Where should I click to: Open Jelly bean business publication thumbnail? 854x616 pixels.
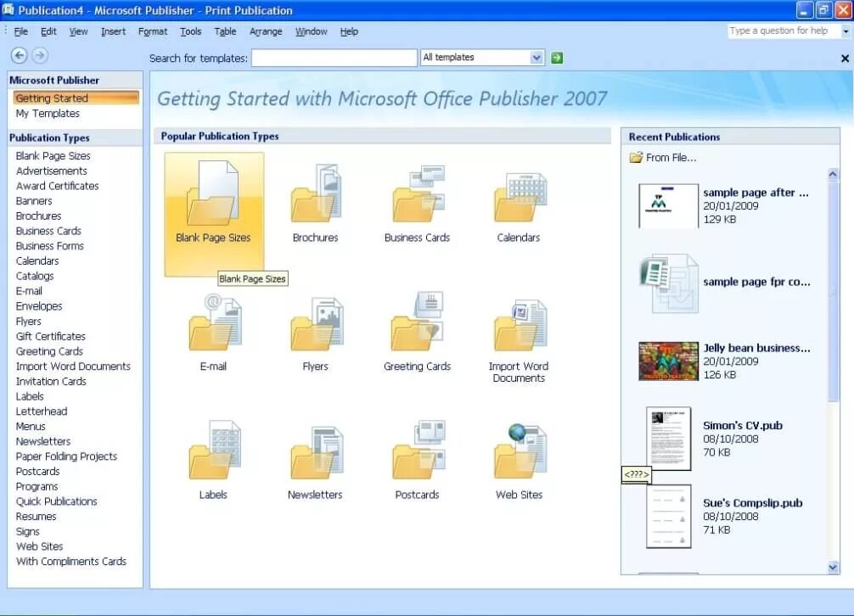coord(668,361)
